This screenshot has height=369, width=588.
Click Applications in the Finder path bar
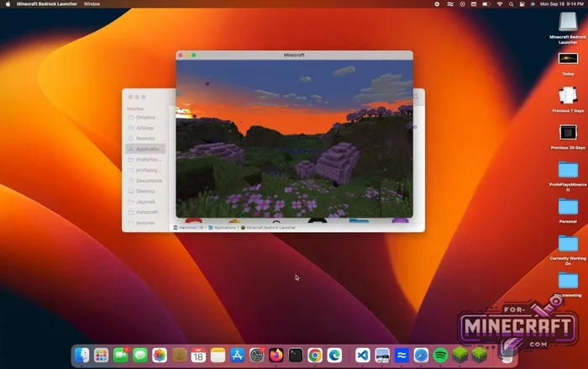(223, 228)
